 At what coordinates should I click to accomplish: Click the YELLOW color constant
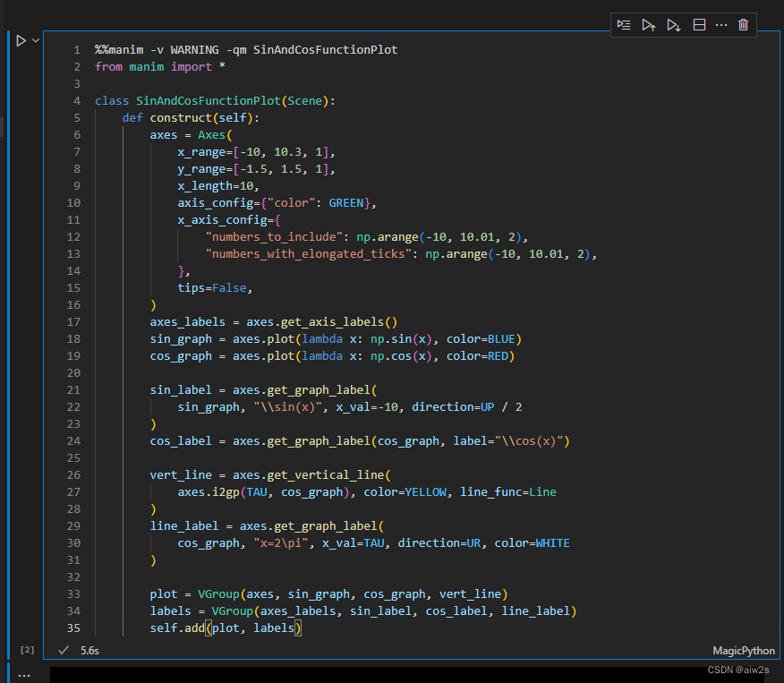coord(425,492)
